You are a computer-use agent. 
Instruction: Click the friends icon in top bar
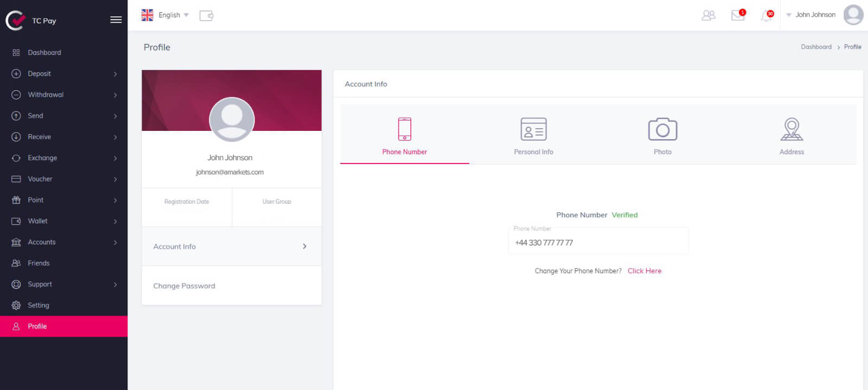tap(708, 15)
